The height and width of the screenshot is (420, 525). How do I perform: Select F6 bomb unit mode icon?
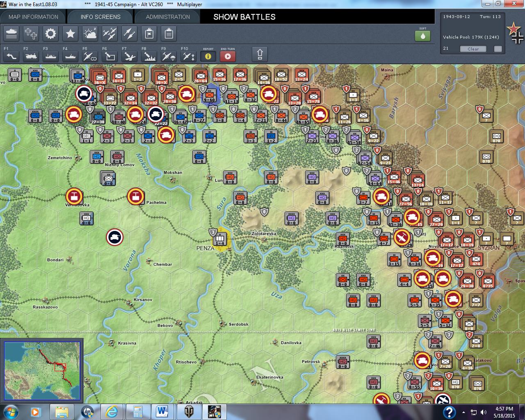click(x=110, y=56)
